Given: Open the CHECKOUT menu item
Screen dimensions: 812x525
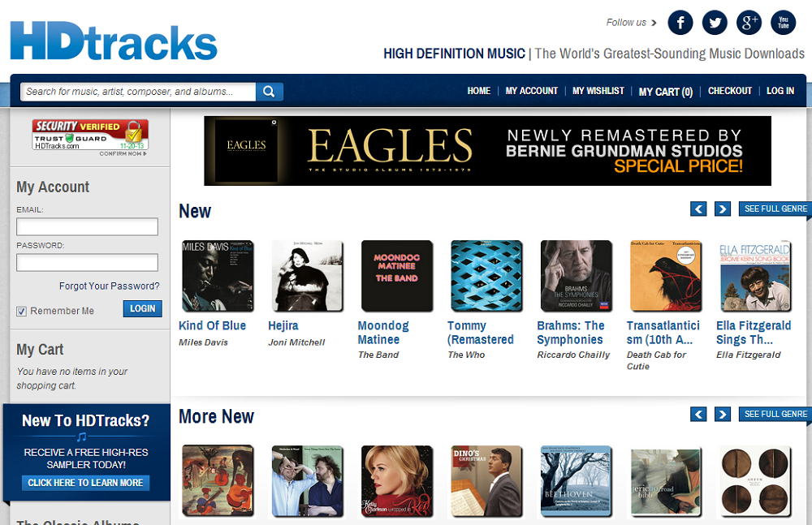Looking at the screenshot, I should coord(729,91).
